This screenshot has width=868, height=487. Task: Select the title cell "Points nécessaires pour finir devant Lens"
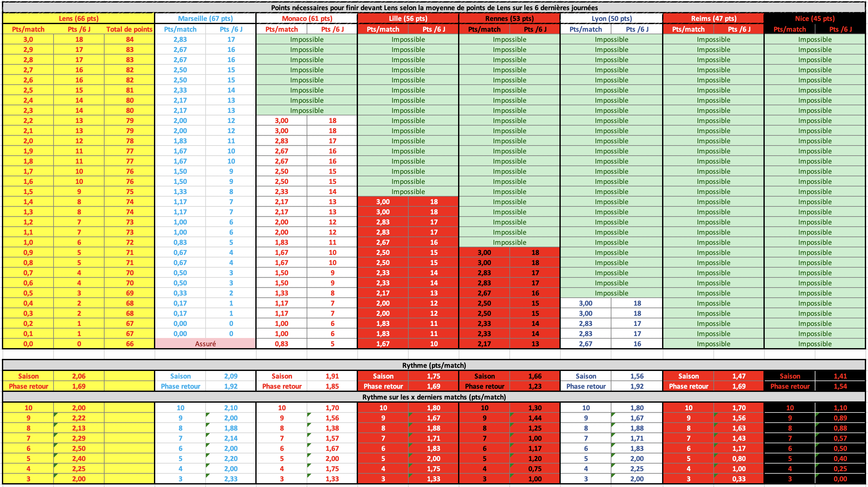(434, 7)
